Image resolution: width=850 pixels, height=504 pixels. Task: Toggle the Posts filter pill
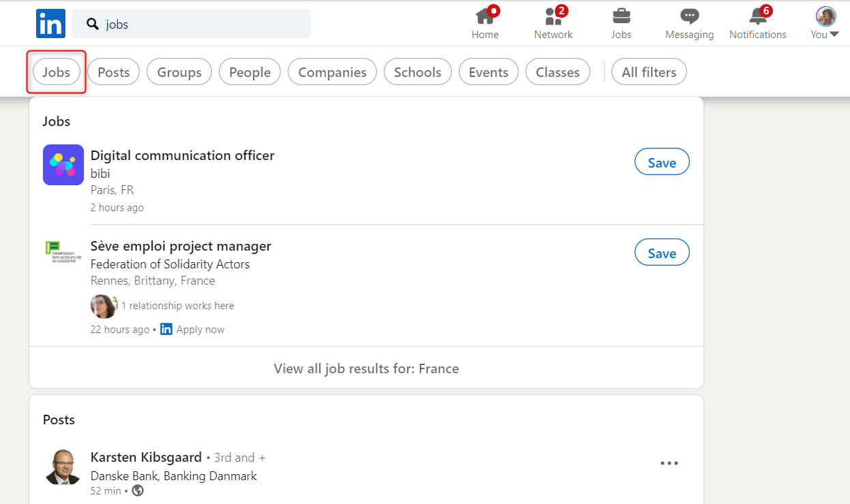[113, 72]
